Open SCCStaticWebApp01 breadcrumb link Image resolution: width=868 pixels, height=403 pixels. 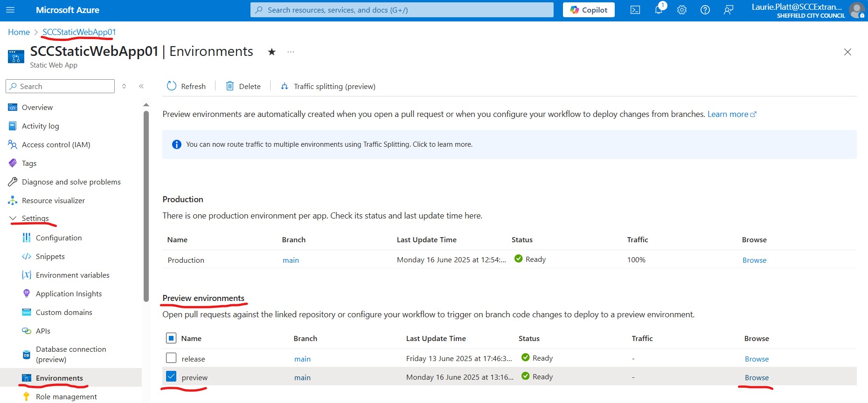(79, 32)
